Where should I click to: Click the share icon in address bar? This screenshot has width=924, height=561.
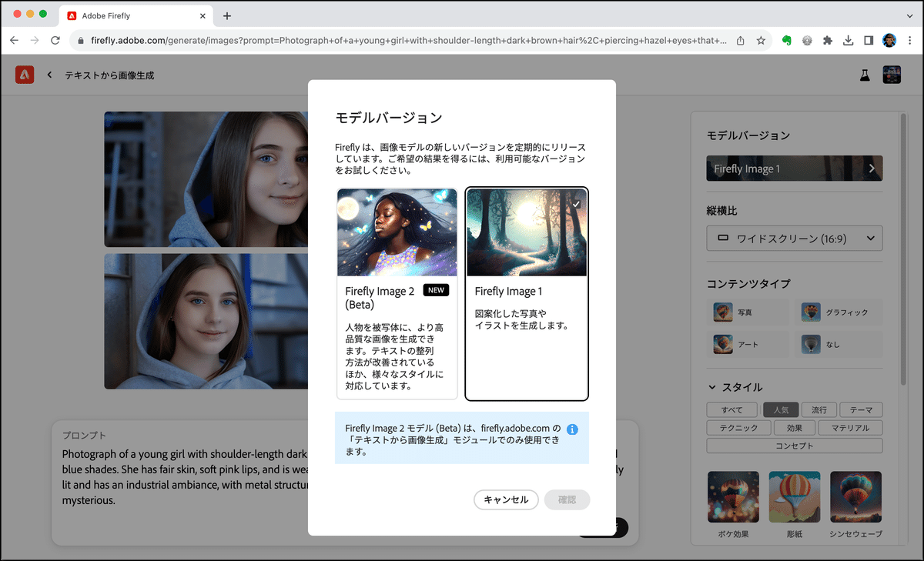click(740, 40)
